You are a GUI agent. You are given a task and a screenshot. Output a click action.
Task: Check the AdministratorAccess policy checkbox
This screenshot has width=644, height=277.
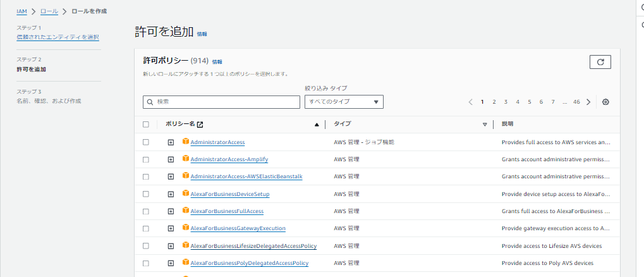(146, 142)
